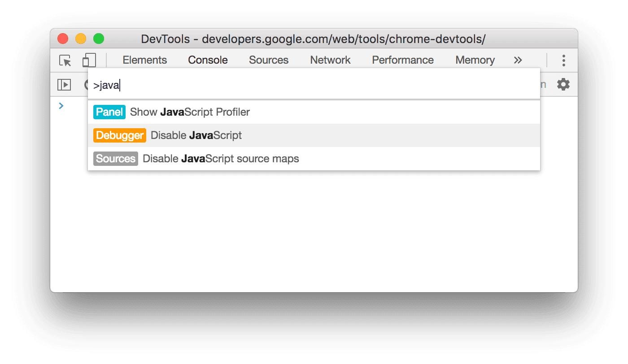Close the DevTools window with red button
Image resolution: width=628 pixels, height=364 pixels.
[x=63, y=39]
